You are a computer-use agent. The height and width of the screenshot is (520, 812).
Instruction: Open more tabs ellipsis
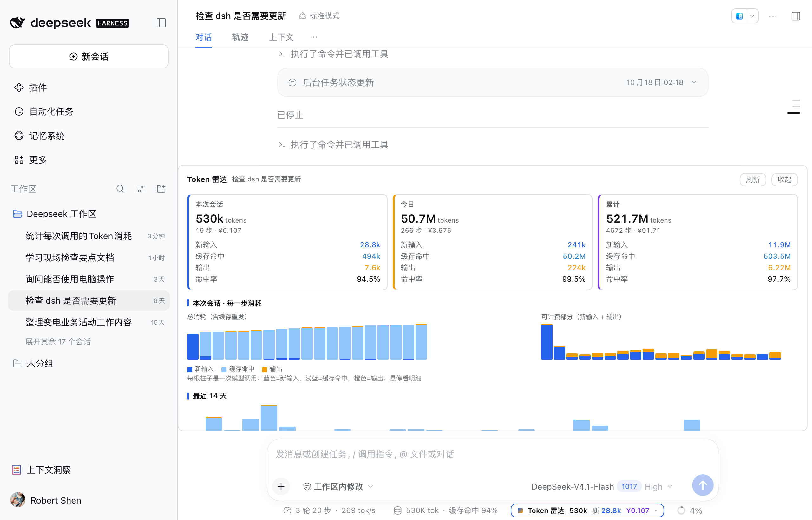(313, 37)
